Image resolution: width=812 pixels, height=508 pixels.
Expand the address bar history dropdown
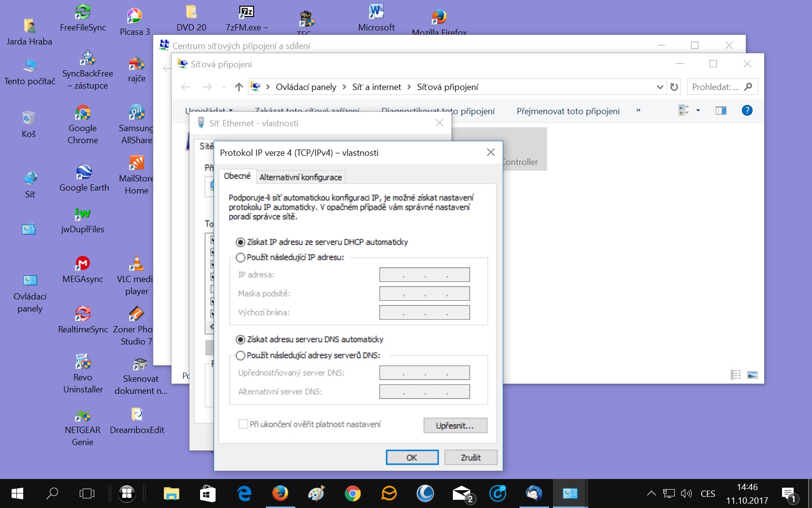pos(660,87)
